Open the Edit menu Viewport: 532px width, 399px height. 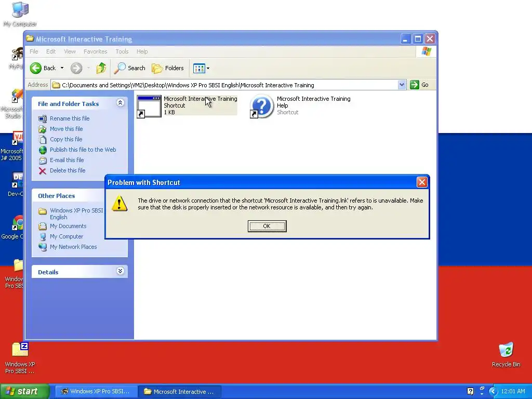pyautogui.click(x=51, y=51)
